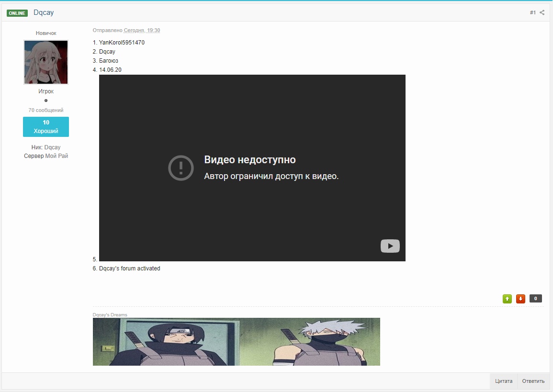Upvote the post with green arrow
Screen dimensions: 553x392
pyautogui.click(x=507, y=299)
